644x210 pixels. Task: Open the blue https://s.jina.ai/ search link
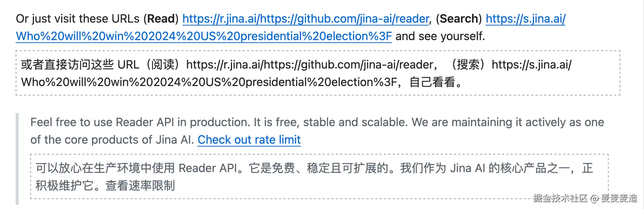click(525, 19)
